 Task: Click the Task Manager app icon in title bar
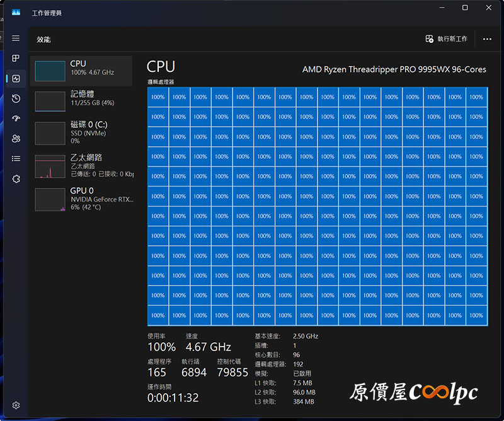click(x=16, y=13)
